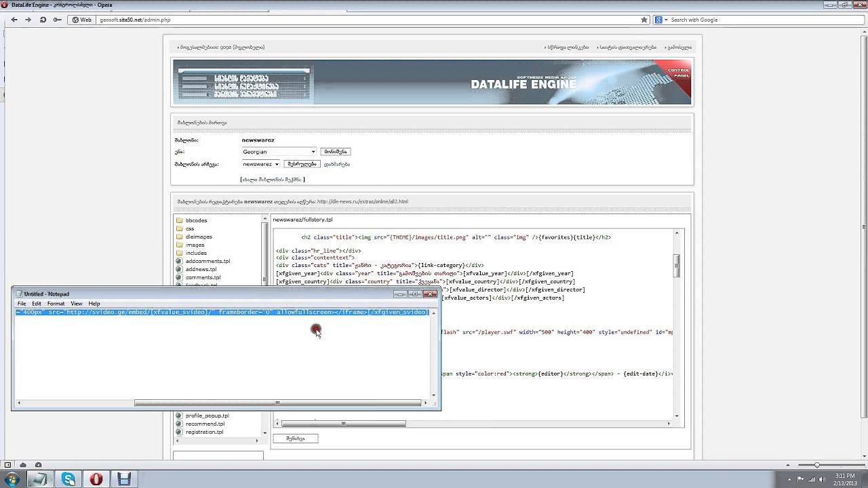Reload the current page

coord(43,20)
